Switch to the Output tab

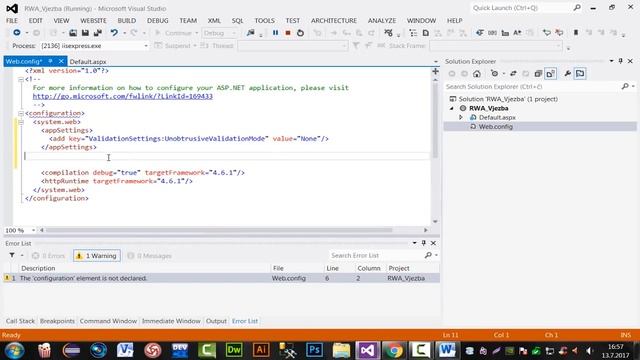(216, 321)
